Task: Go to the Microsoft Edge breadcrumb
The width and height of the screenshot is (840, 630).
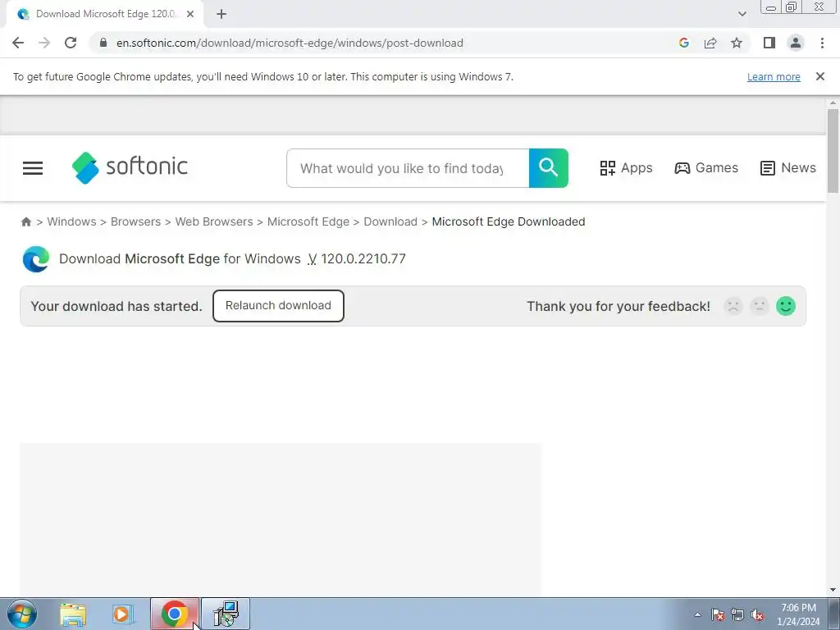Action: (x=308, y=221)
